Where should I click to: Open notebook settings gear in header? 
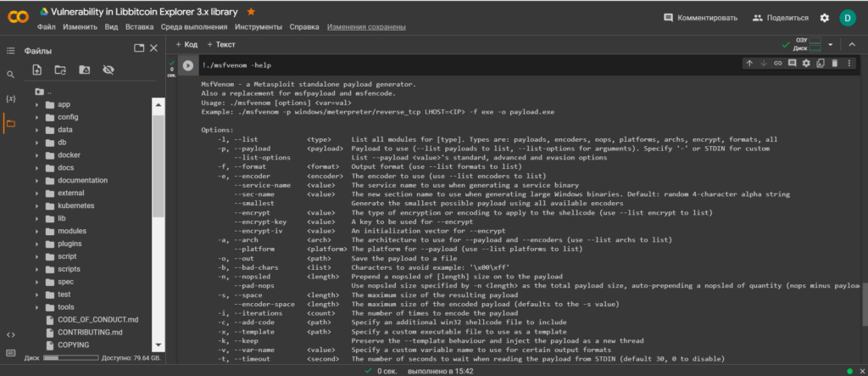(824, 18)
